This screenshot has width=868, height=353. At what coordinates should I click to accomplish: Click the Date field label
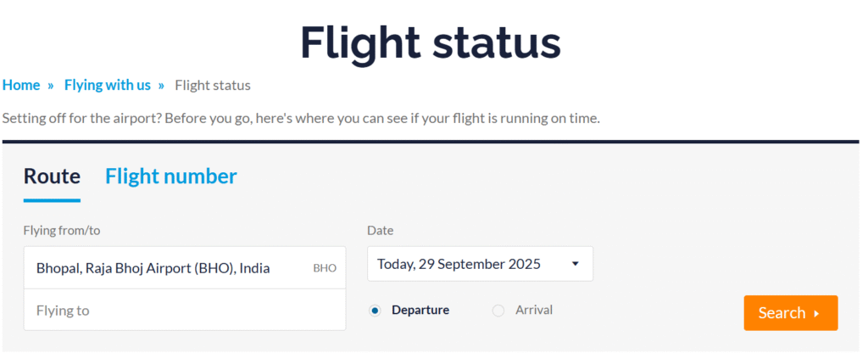381,230
